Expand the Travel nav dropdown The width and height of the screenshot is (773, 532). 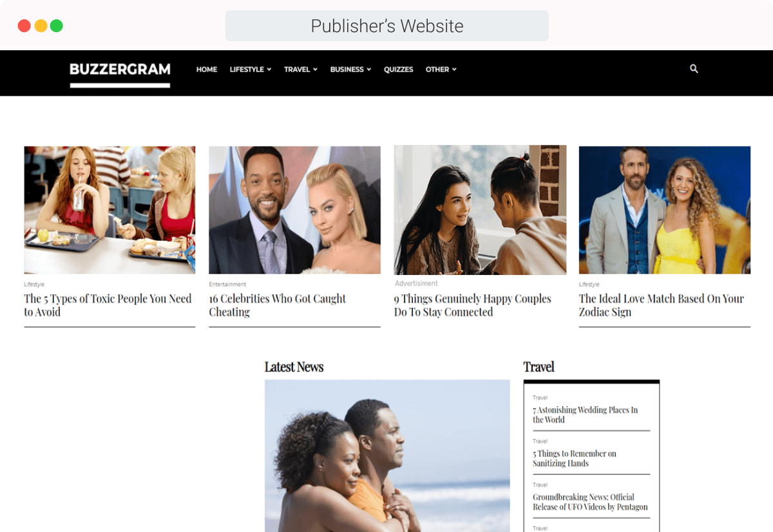[301, 70]
